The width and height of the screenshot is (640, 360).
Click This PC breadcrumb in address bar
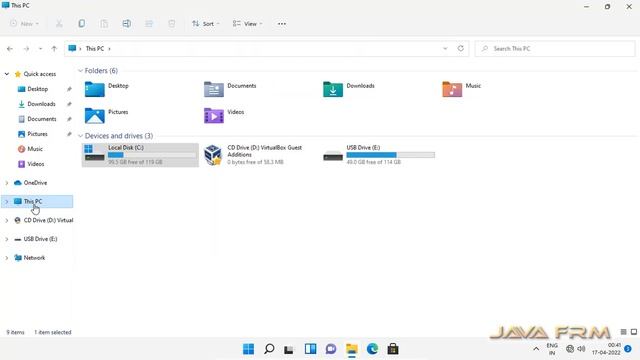[x=95, y=49]
